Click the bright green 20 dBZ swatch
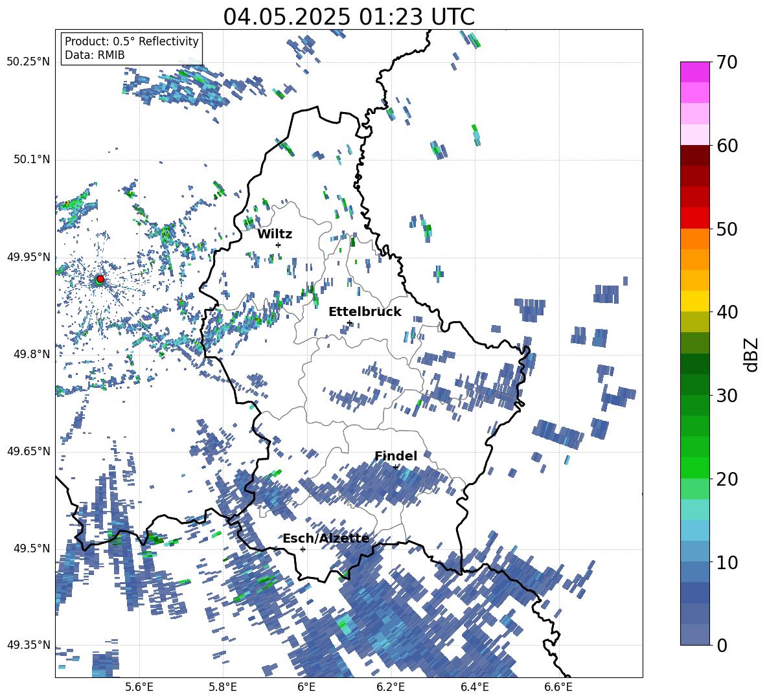Viewport: 767px width, 700px height. coord(694,468)
